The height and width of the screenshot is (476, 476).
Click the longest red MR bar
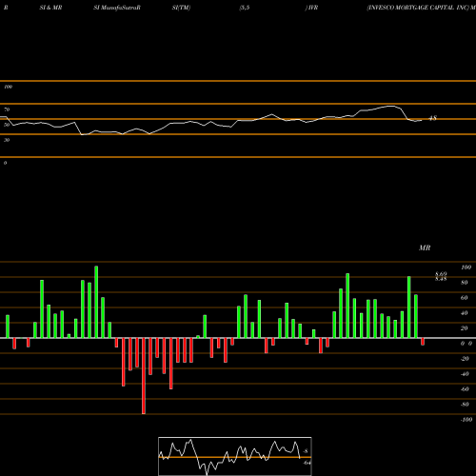[x=144, y=376]
